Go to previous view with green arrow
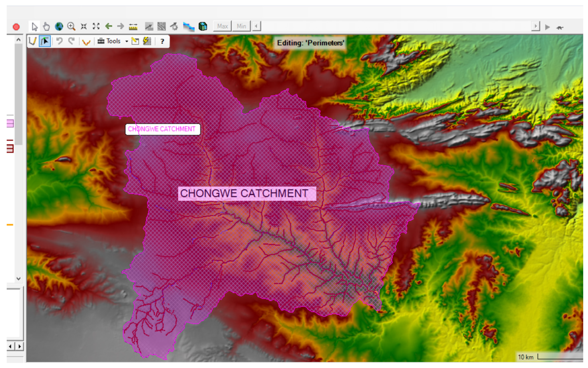 click(108, 26)
